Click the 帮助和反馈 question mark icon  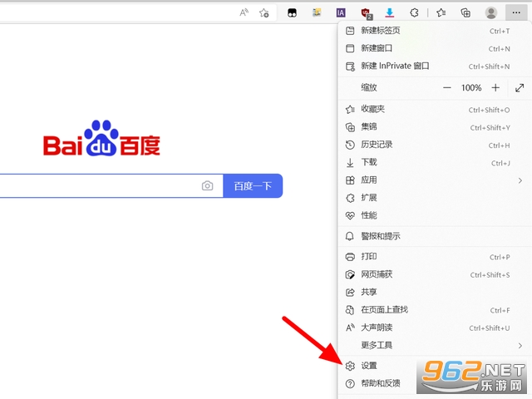tap(350, 383)
